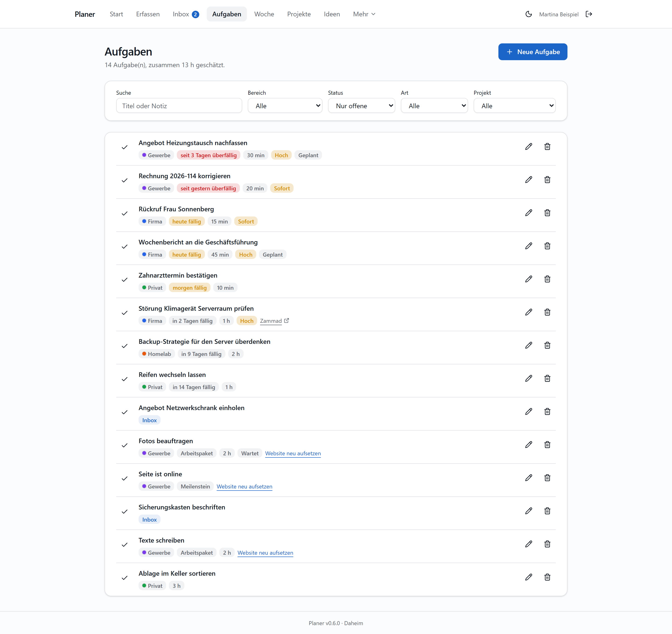
Task: Open the Projekt filter dropdown
Action: [514, 106]
